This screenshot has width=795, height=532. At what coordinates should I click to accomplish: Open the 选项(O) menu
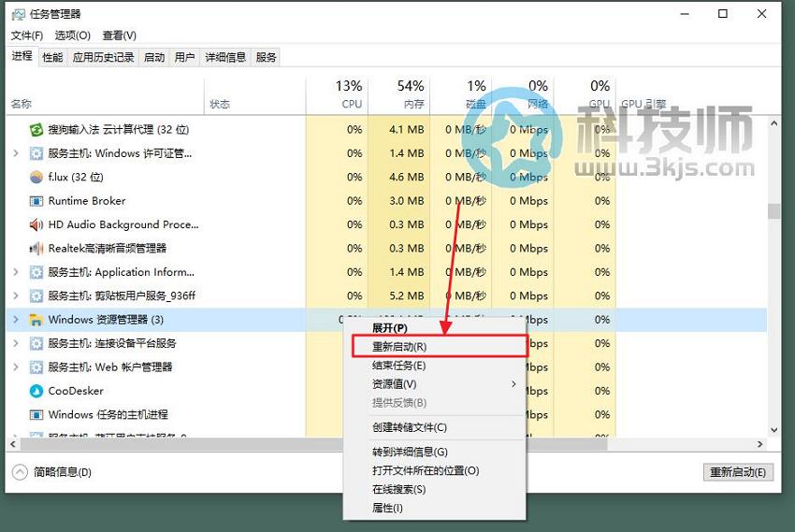[x=73, y=36]
